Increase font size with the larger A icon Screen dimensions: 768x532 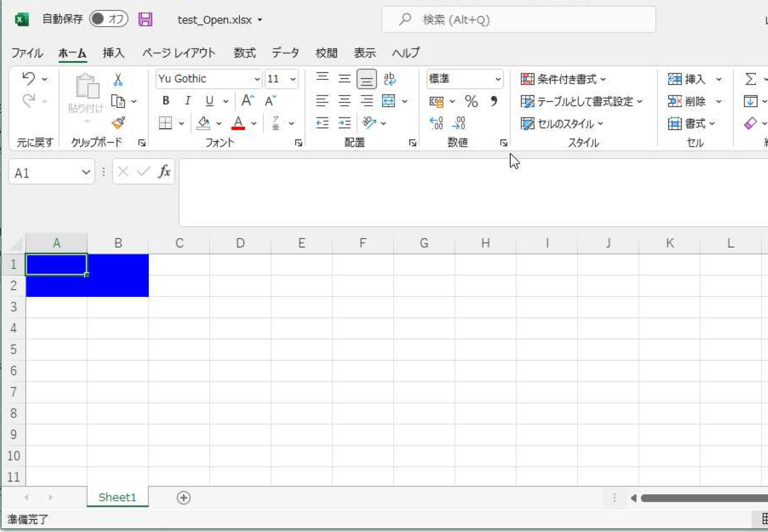[x=248, y=101]
